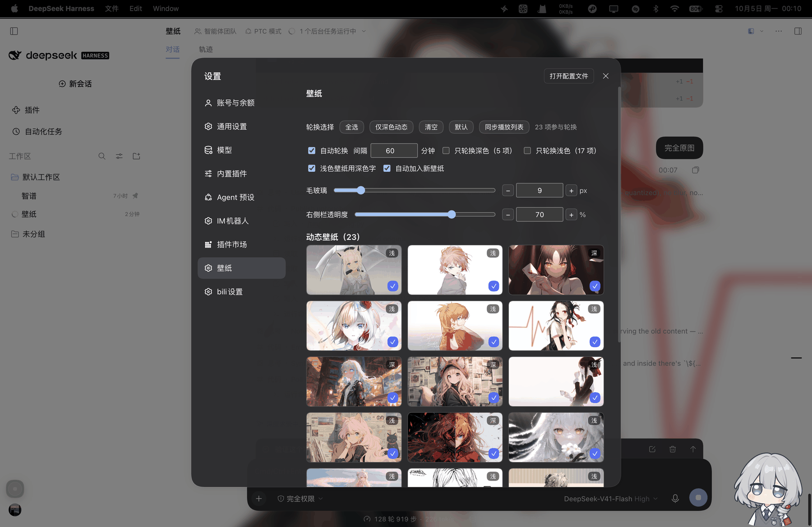The image size is (812, 527).
Task: Click the edit pencil icon above input
Action: pos(652,449)
